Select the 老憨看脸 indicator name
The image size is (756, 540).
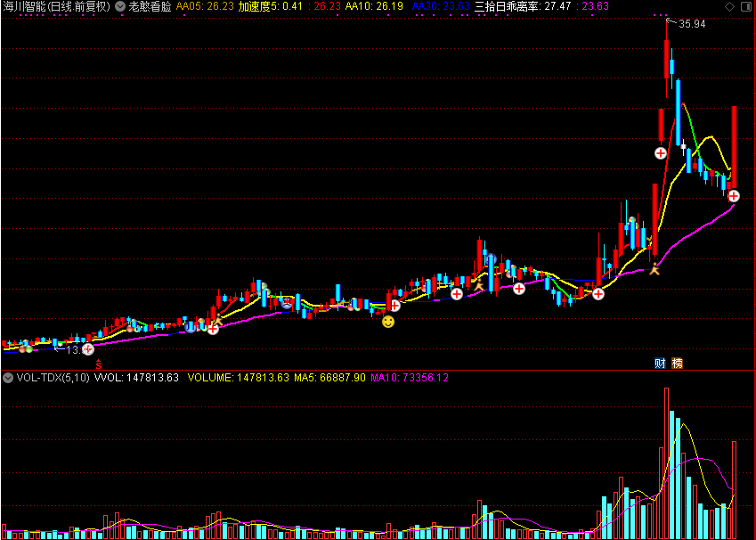tap(150, 6)
